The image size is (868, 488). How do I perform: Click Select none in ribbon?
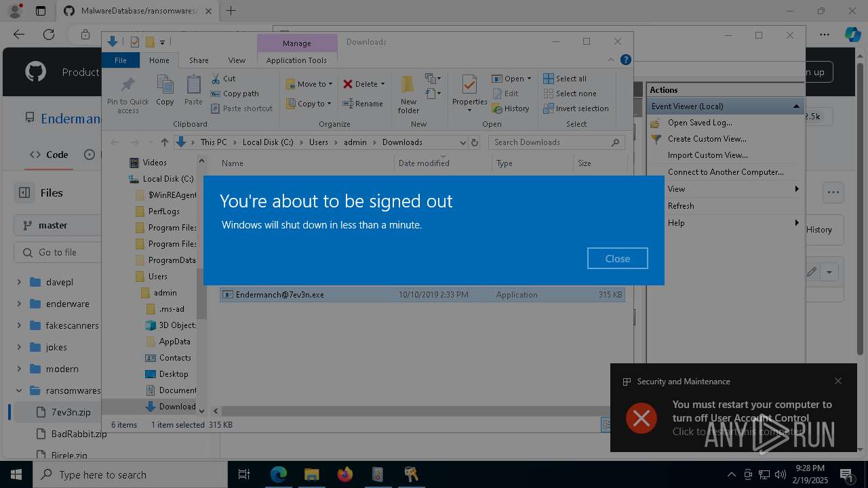click(570, 94)
